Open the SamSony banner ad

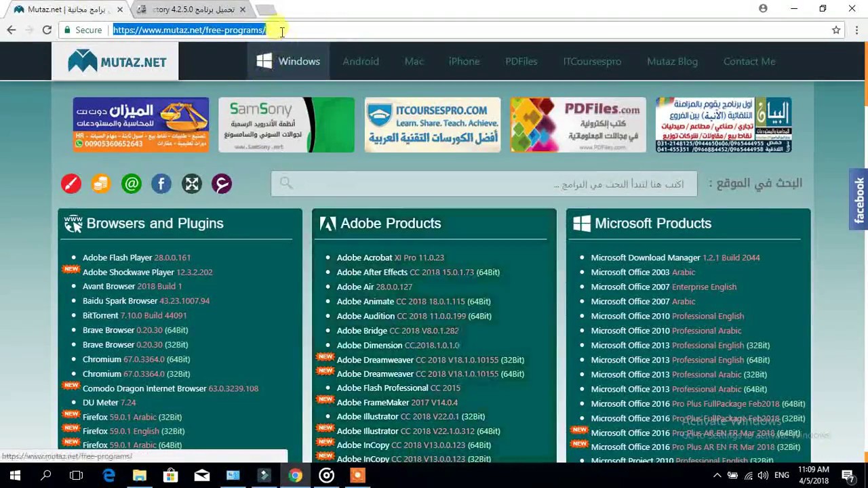coord(286,125)
